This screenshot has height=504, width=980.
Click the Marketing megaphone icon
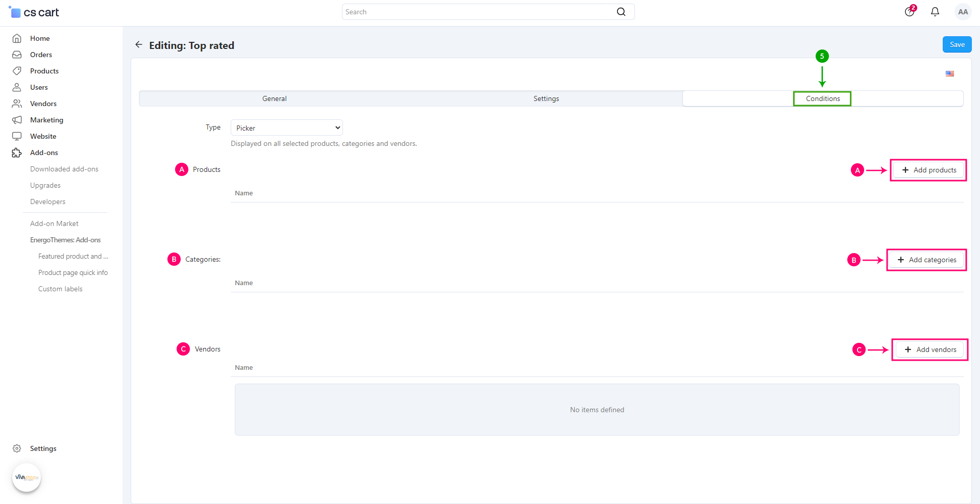click(17, 120)
